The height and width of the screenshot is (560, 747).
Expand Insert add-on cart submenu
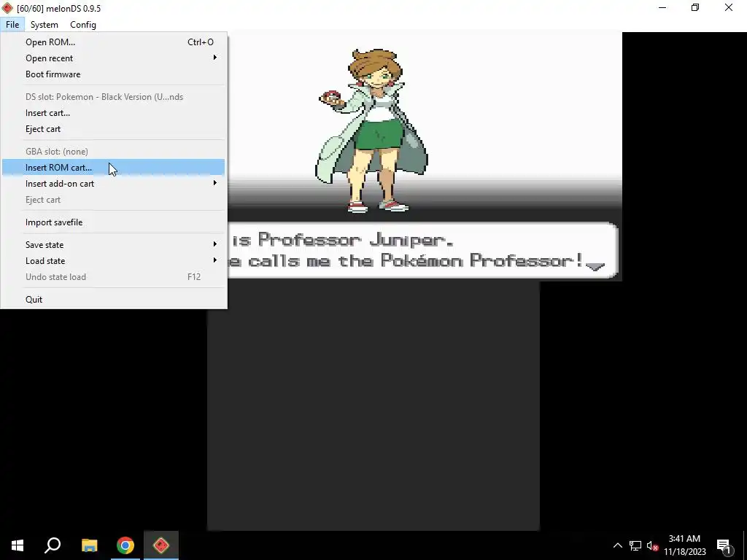(x=113, y=184)
